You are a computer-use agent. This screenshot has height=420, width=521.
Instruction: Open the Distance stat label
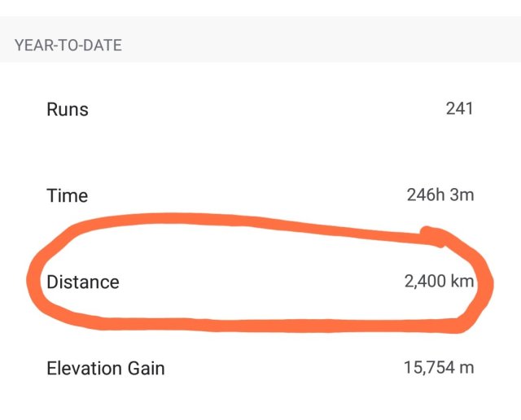pos(83,282)
